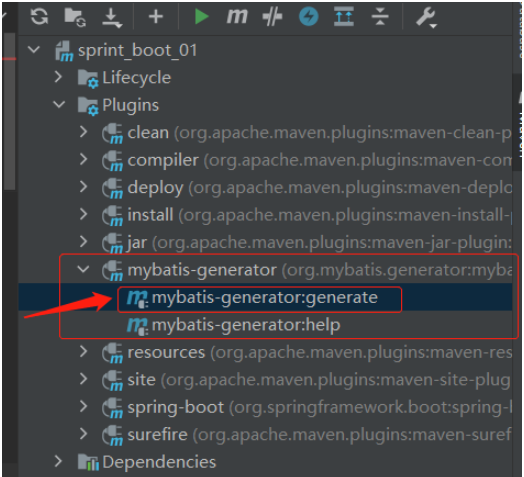This screenshot has height=477, width=524.
Task: Click the Lifecycle folder gear icon
Action: click(x=88, y=78)
